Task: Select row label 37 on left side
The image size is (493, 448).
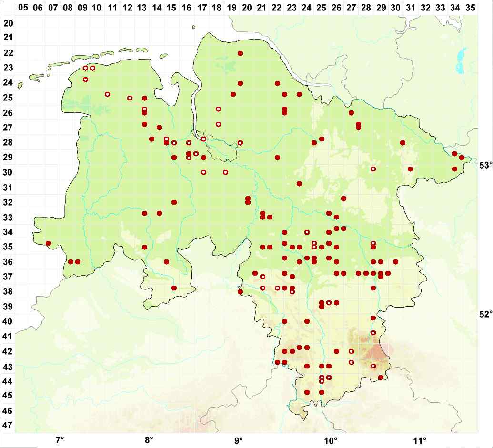Action: click(x=9, y=277)
